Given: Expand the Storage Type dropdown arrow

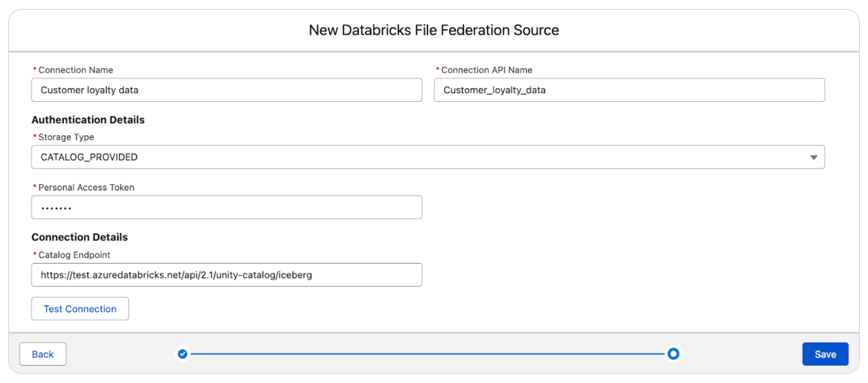Looking at the screenshot, I should (814, 158).
